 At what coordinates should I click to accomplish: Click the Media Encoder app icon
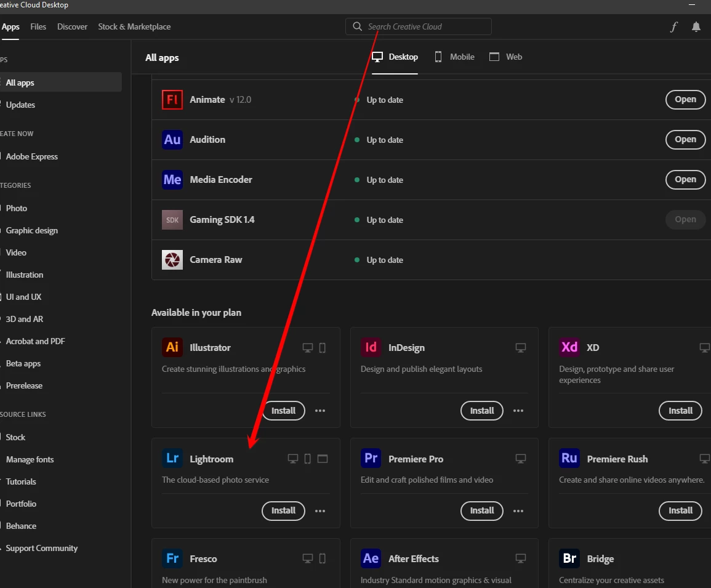[x=172, y=180]
